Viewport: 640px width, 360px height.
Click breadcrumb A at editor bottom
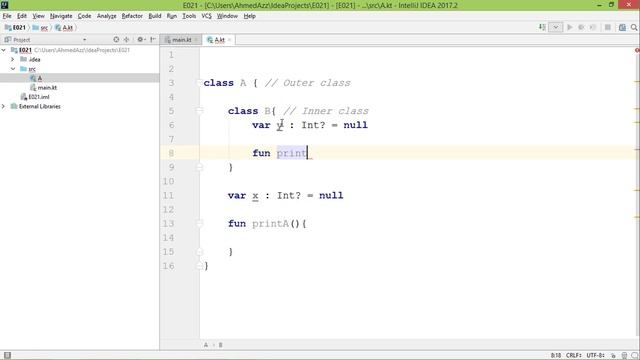tap(206, 345)
